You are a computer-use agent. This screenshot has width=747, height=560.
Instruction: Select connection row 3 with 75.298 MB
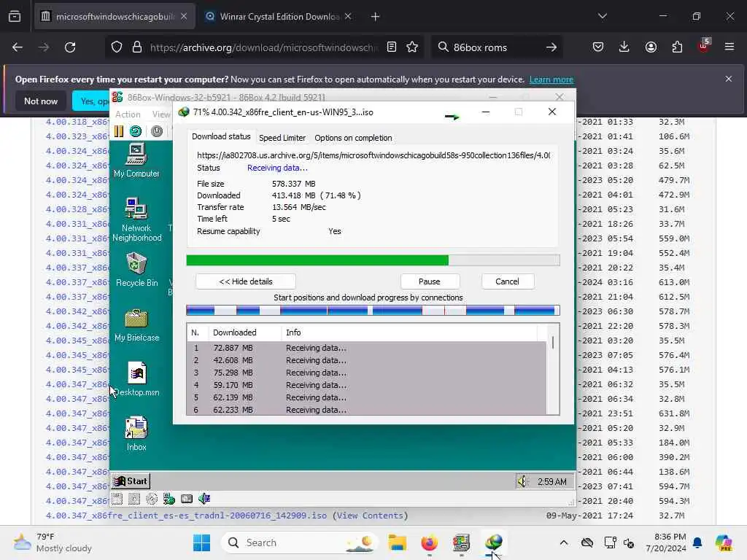click(366, 373)
